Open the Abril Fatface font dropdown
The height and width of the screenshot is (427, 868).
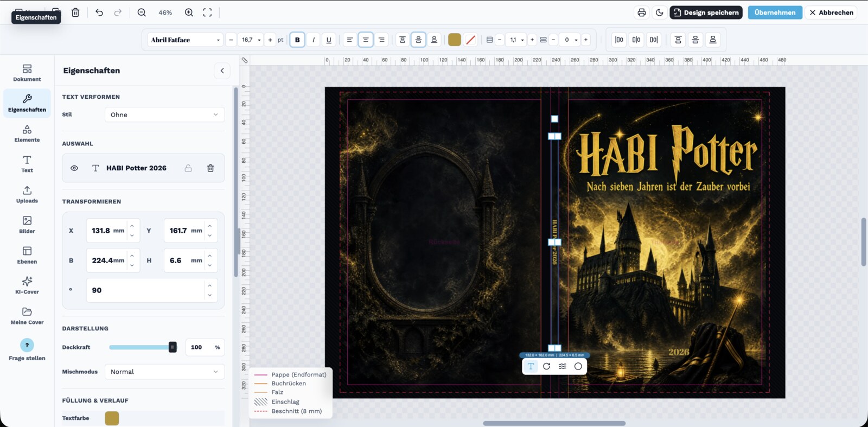tap(186, 40)
